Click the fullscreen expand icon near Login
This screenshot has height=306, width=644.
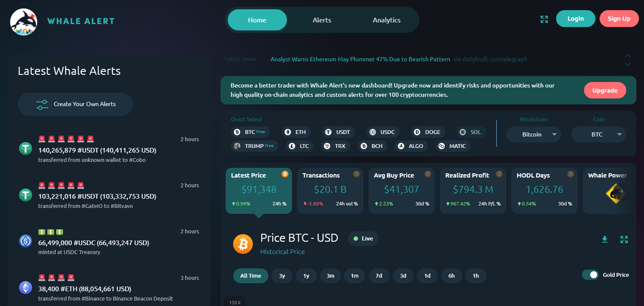(x=544, y=19)
